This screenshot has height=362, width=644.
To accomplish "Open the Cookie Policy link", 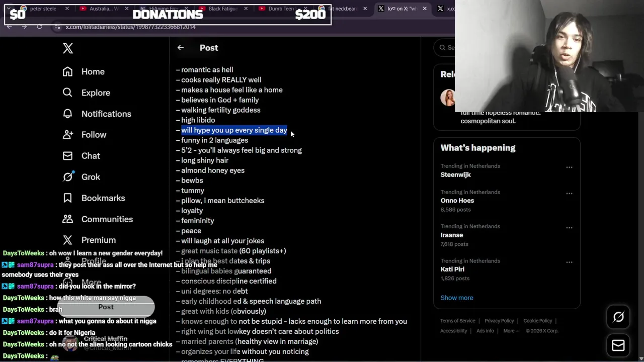I will pyautogui.click(x=537, y=321).
